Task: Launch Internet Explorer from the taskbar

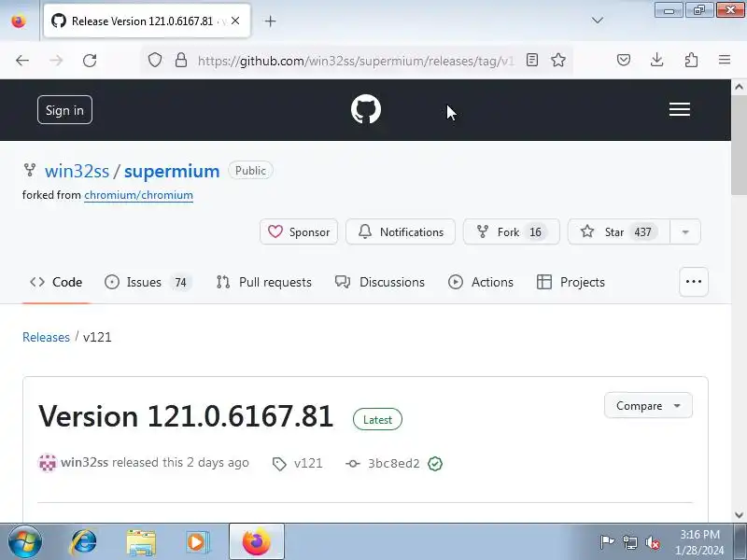Action: tap(84, 542)
